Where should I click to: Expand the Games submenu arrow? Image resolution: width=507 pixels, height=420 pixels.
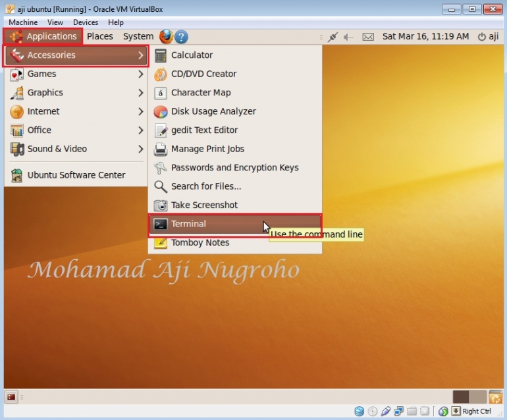point(141,74)
